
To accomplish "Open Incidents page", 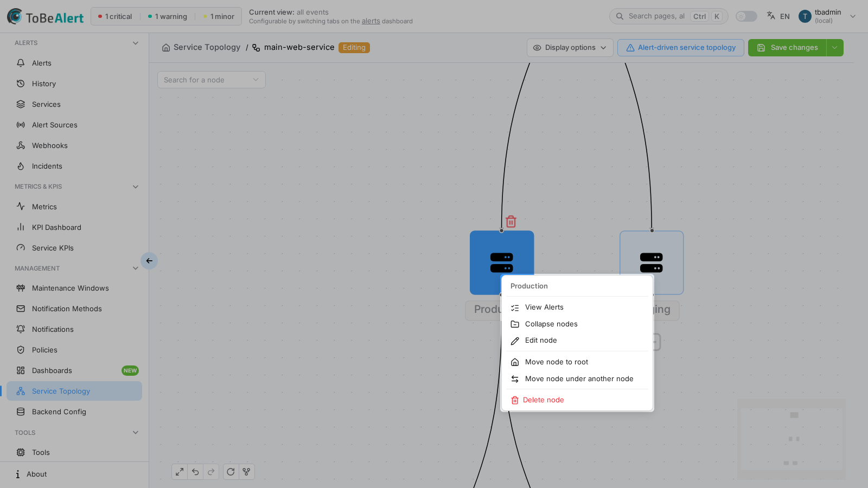I will coord(74,166).
